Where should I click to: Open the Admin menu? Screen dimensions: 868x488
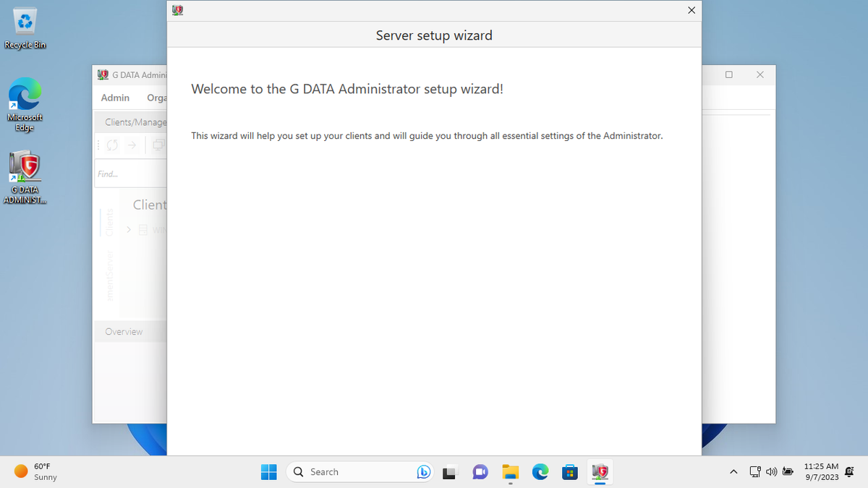(x=115, y=98)
